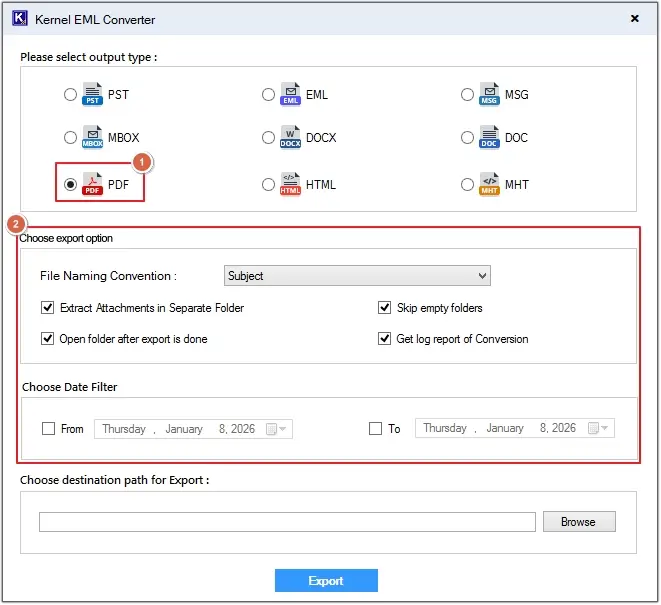Click 'Choose destination path for Export :' label
Image resolution: width=661 pixels, height=605 pixels.
coord(115,480)
